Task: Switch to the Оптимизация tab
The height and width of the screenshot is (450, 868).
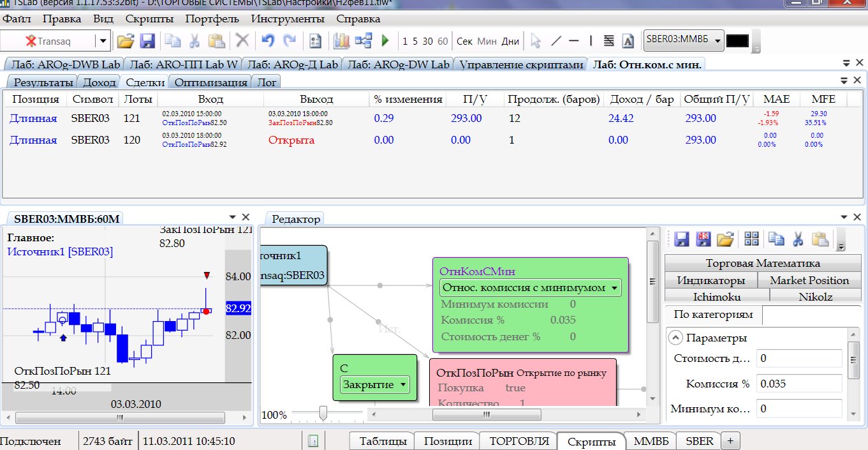Action: point(210,82)
